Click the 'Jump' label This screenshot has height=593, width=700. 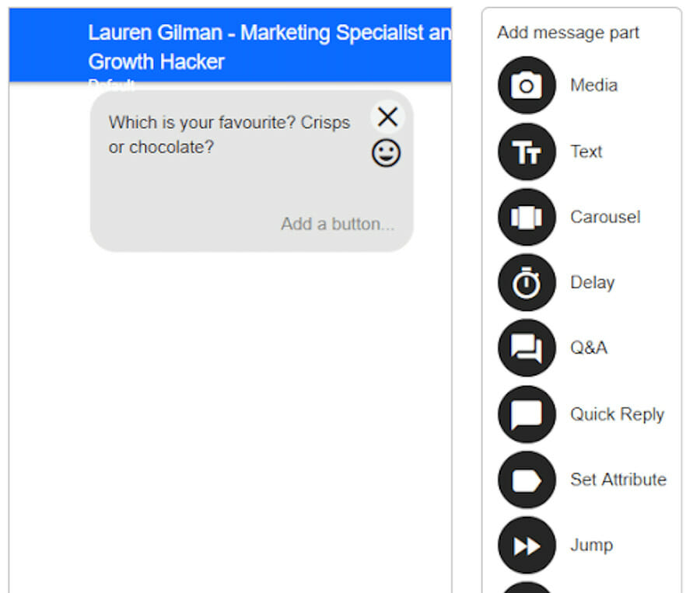(592, 546)
